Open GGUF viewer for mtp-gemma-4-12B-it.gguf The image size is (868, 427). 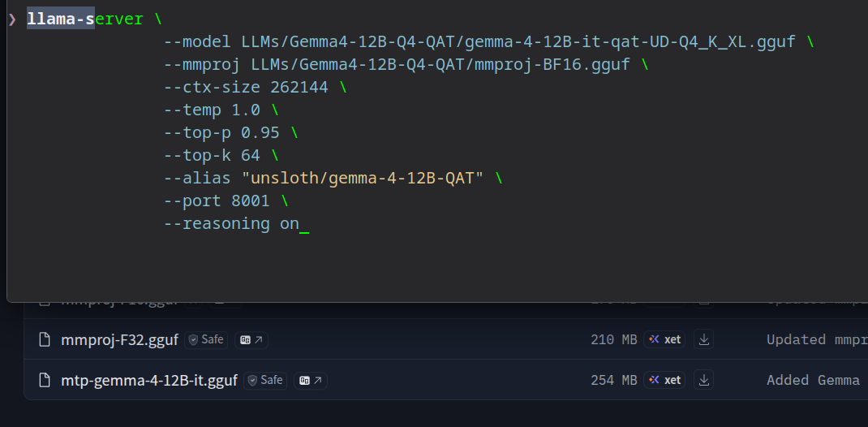(x=311, y=381)
